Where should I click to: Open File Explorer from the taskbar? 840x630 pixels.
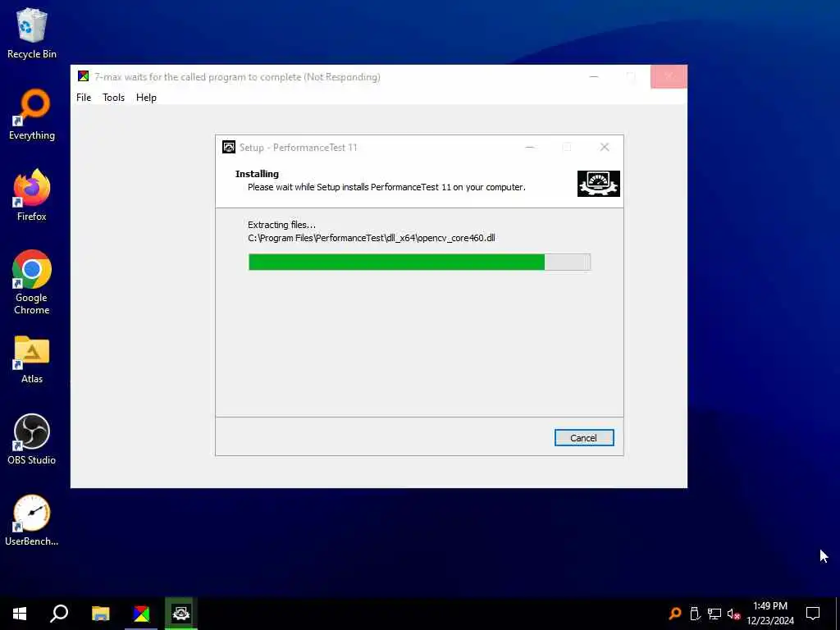pos(100,614)
